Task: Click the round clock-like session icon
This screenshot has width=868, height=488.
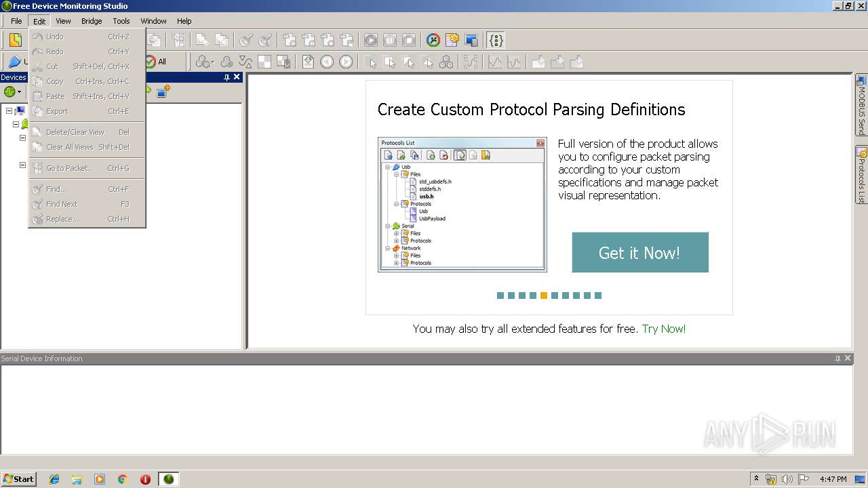Action: click(x=433, y=40)
